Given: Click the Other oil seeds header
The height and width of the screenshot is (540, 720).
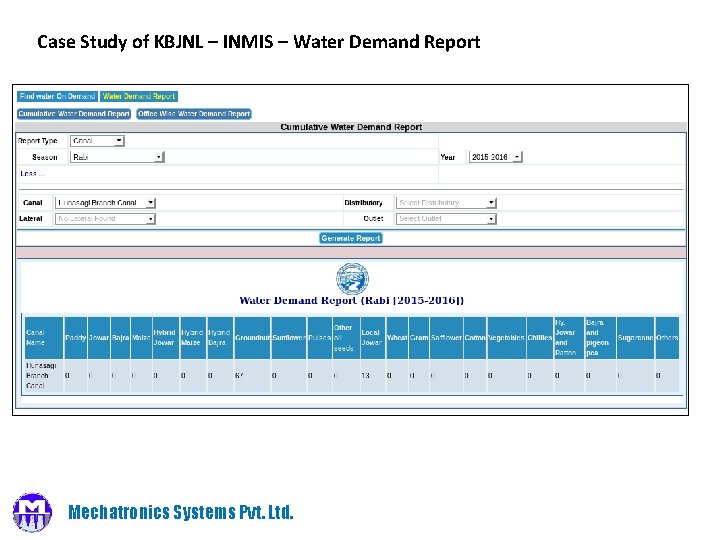Looking at the screenshot, I should [x=346, y=338].
